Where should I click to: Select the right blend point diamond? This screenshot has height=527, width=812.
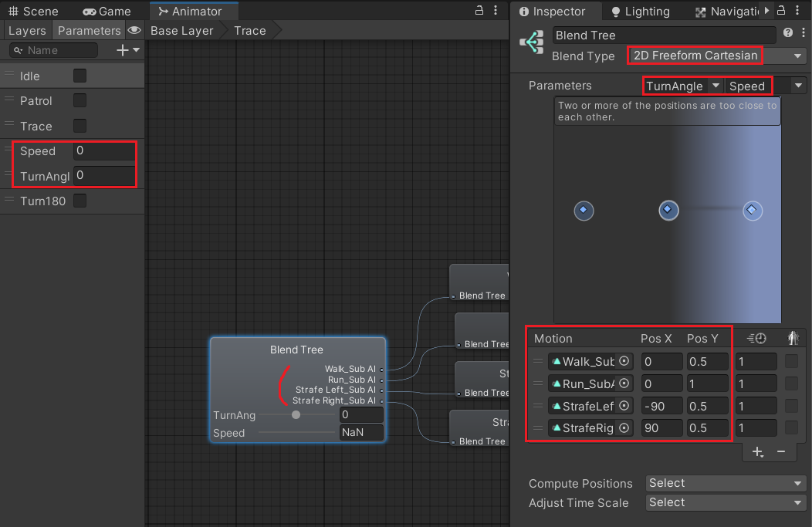coord(752,210)
